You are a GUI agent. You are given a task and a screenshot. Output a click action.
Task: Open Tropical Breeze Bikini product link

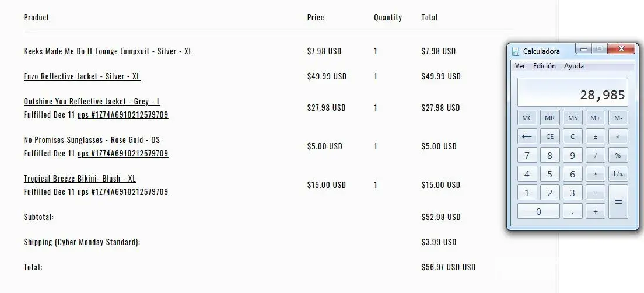click(80, 179)
